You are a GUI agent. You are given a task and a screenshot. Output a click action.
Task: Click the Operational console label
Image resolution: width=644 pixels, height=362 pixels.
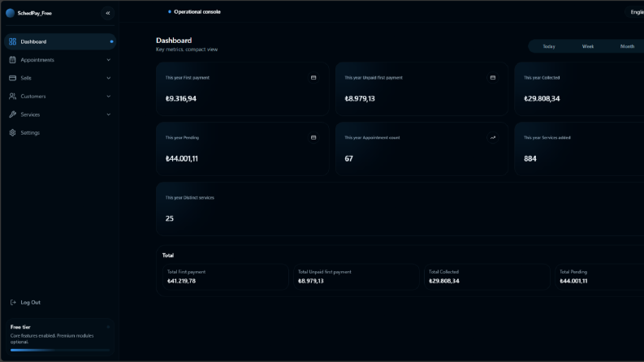pyautogui.click(x=197, y=12)
